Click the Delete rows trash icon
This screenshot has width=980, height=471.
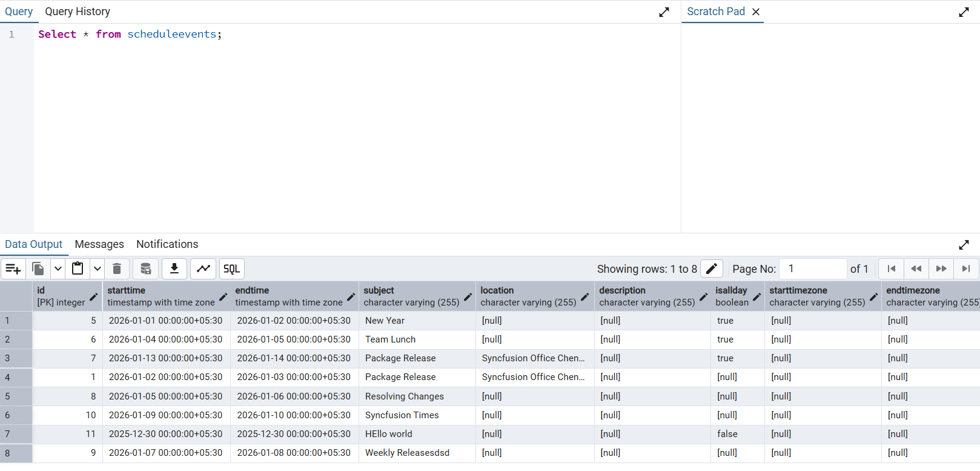(x=117, y=269)
